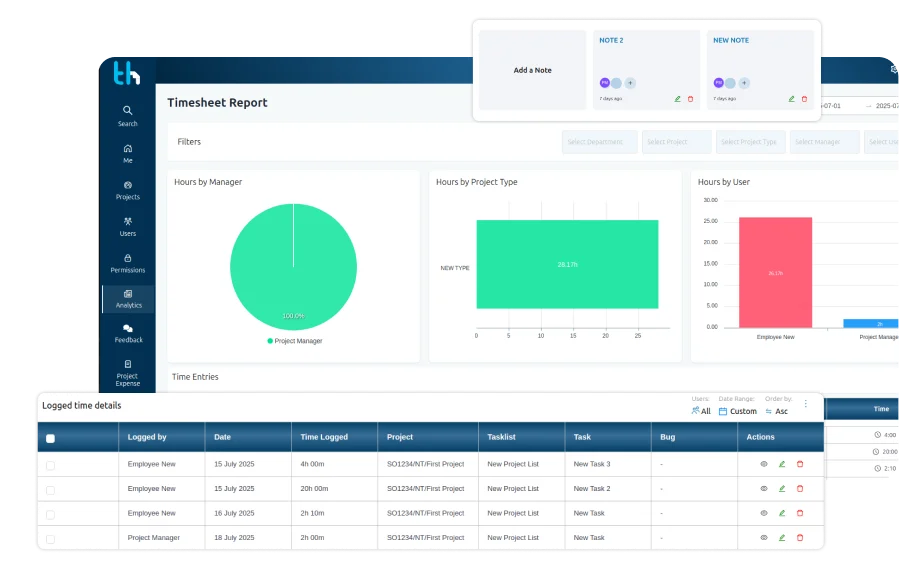Viewport: 918px width, 565px height.
Task: Open the Select Project Type dropdown
Action: point(751,142)
